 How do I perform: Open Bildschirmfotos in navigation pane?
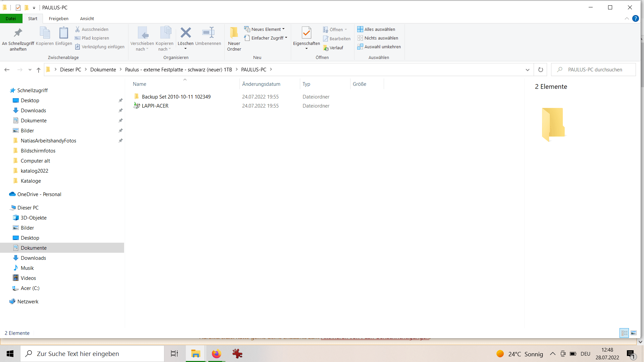point(38,150)
